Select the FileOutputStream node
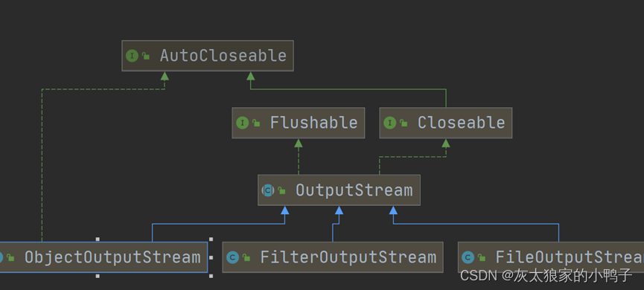This screenshot has height=290, width=644. [551, 257]
